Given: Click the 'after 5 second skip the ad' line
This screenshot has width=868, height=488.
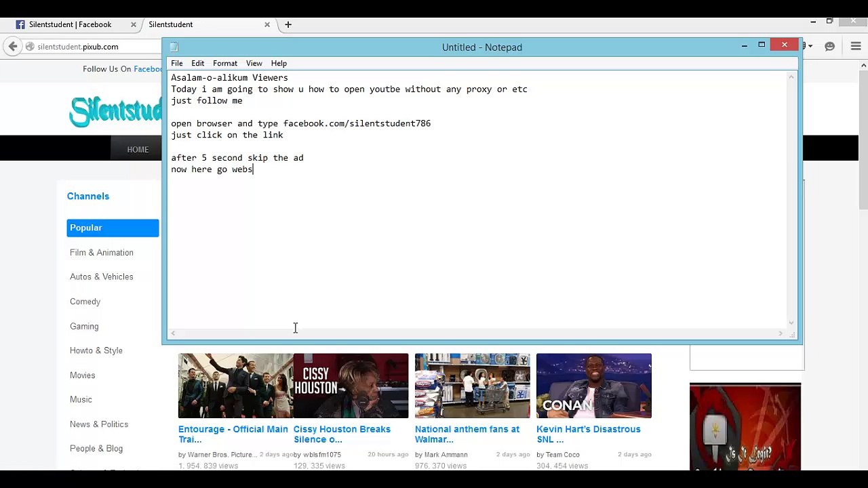Looking at the screenshot, I should (x=237, y=158).
